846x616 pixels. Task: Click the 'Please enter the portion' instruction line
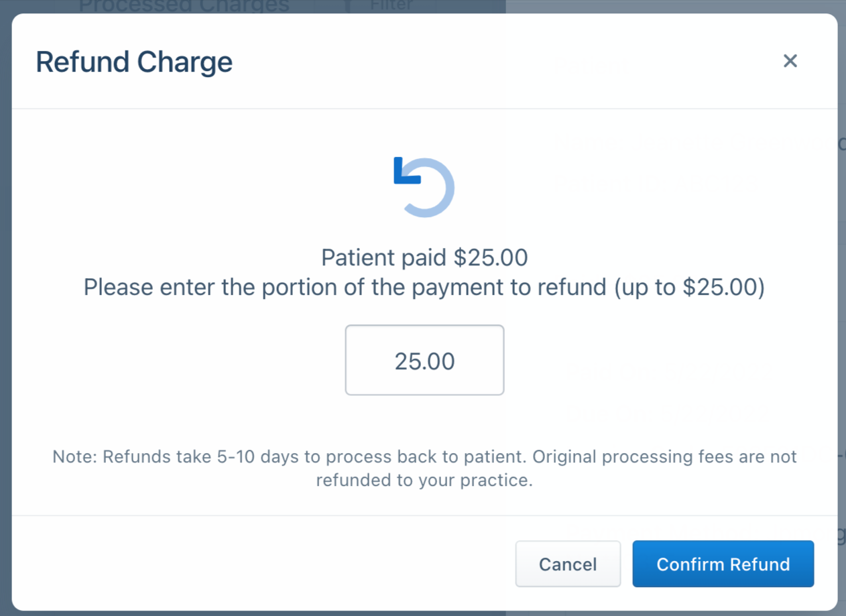(335, 288)
